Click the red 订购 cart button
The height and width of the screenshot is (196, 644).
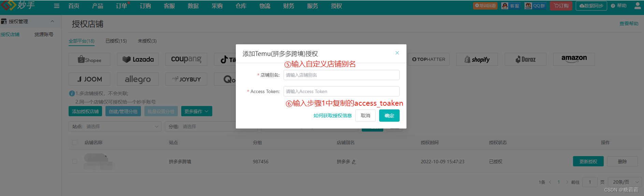(561, 6)
